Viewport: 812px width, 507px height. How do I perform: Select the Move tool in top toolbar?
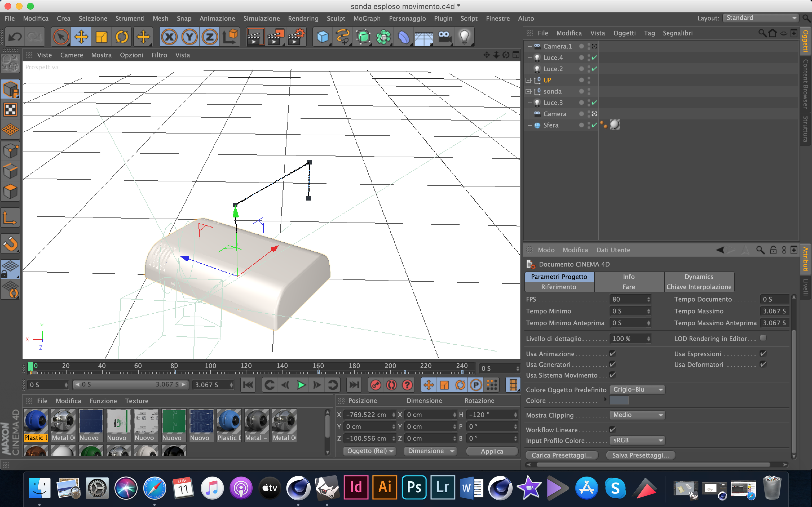(x=81, y=37)
